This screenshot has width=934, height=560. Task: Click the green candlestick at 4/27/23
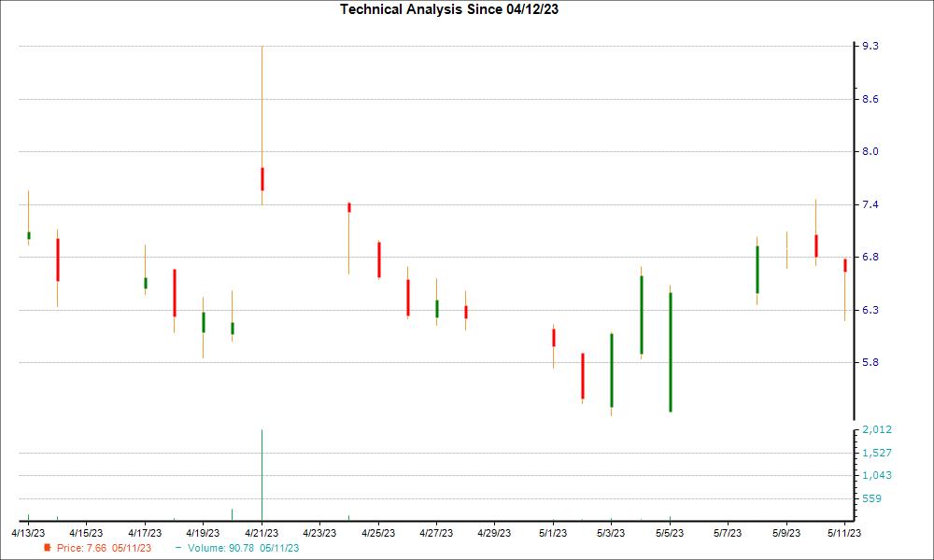pyautogui.click(x=437, y=309)
